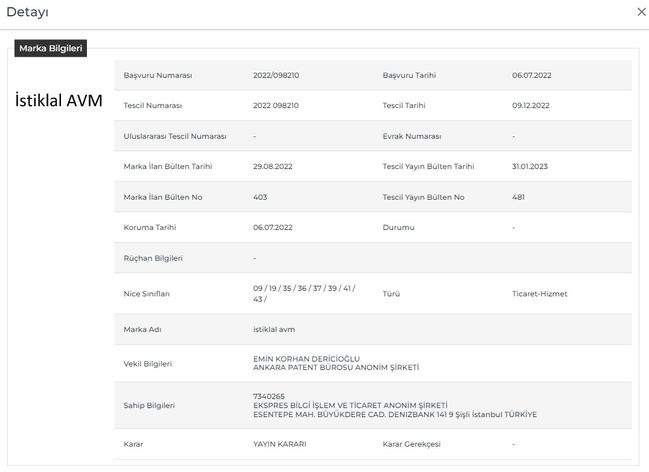Click the Detayı dialog title
Image resolution: width=649 pixels, height=472 pixels.
pyautogui.click(x=27, y=12)
